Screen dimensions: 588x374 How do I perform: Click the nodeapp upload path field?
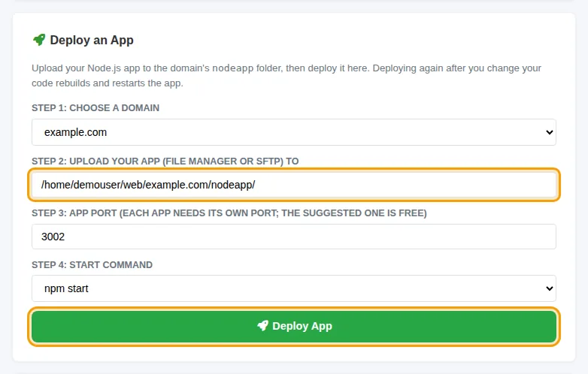[x=294, y=185]
